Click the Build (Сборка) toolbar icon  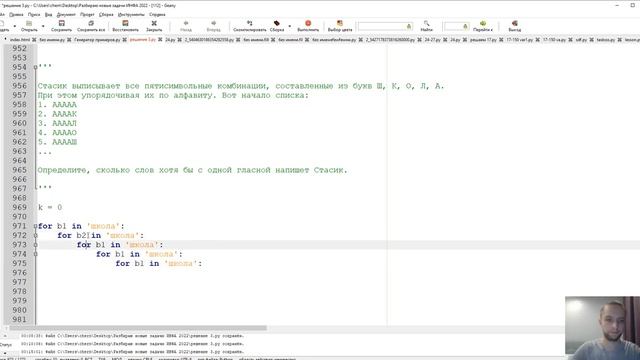[277, 24]
